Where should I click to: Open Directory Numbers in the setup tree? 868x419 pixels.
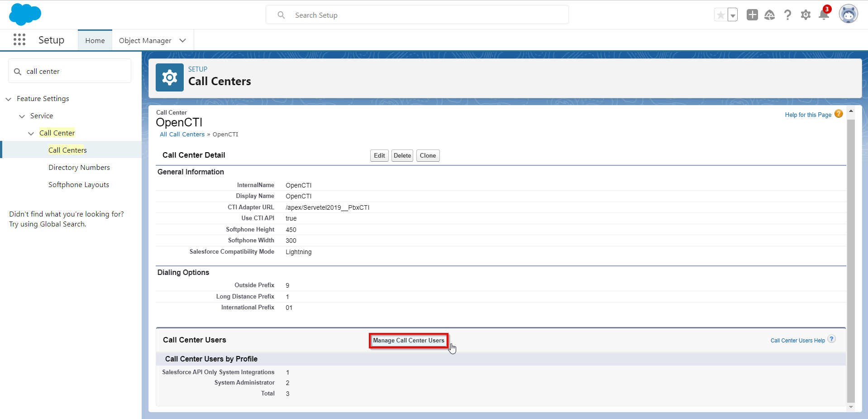tap(79, 167)
